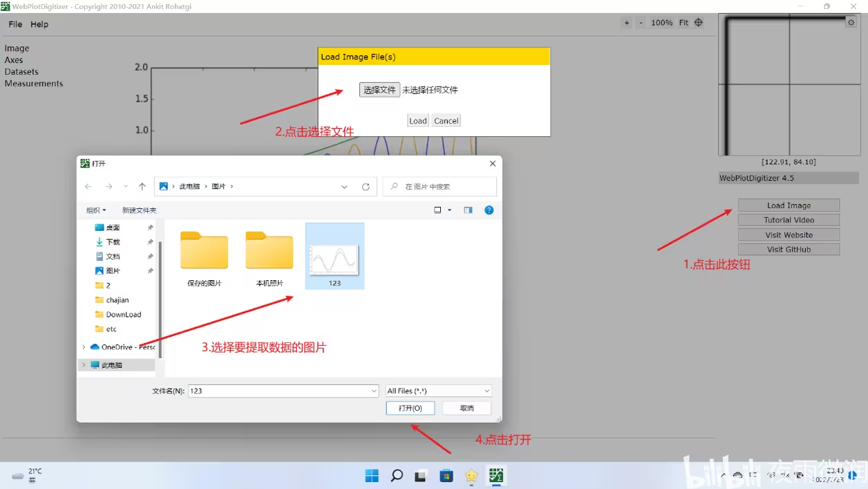Open the All Files (*.*) file type dropdown
This screenshot has width=868, height=489.
[x=438, y=390]
